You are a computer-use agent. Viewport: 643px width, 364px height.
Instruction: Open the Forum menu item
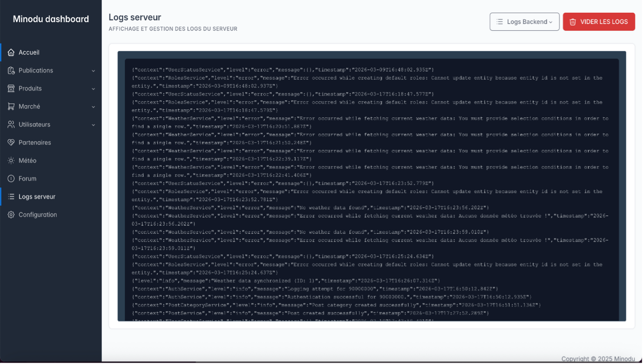coord(51,179)
